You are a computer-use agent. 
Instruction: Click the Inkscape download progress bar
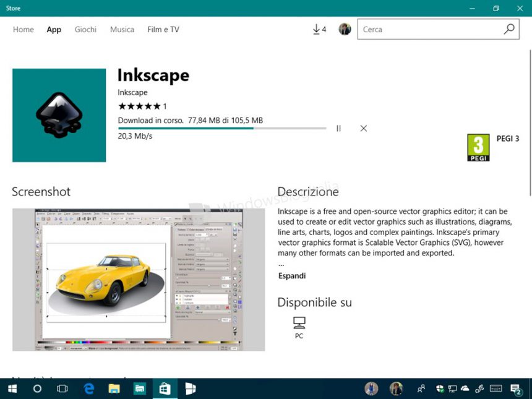pyautogui.click(x=222, y=128)
